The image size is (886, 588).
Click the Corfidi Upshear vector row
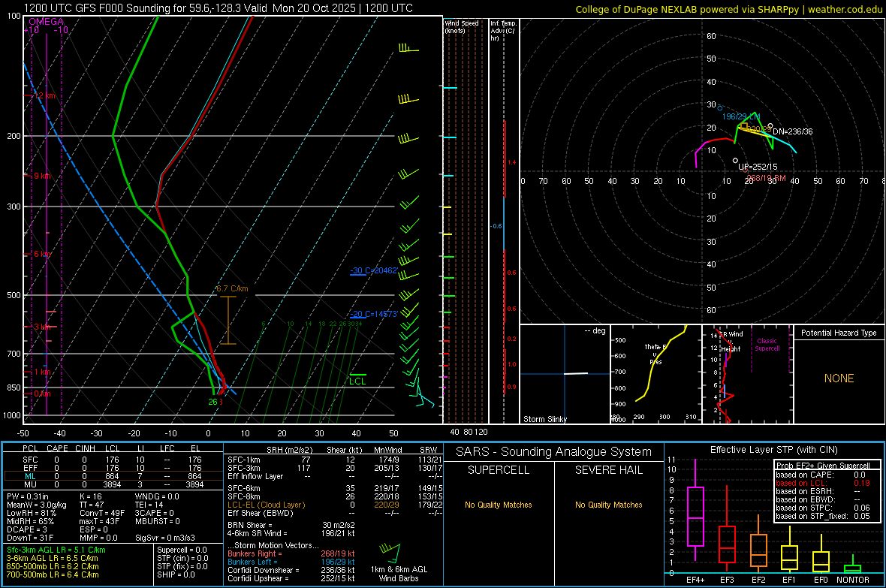click(291, 578)
